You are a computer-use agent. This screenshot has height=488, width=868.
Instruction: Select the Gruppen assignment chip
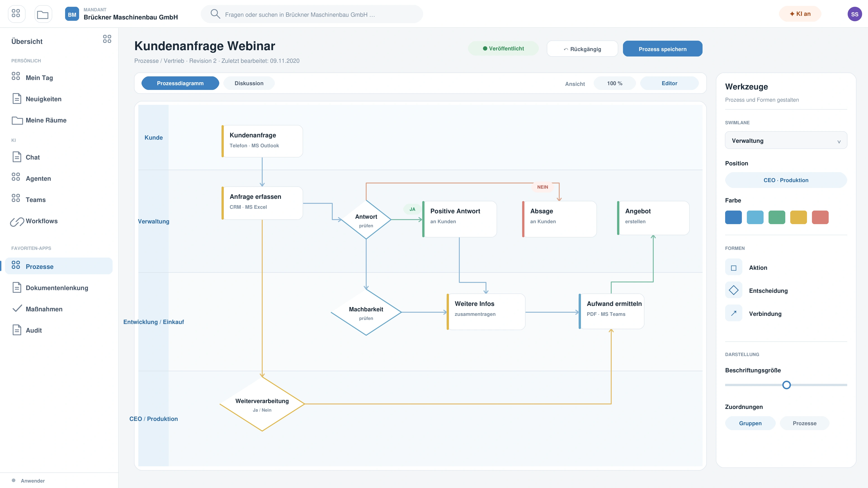pyautogui.click(x=750, y=423)
